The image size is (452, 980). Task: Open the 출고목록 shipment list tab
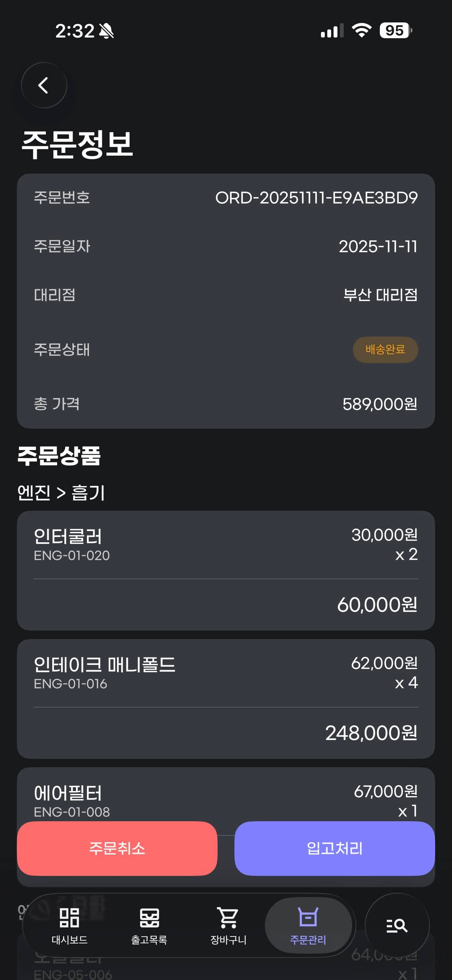click(x=149, y=925)
